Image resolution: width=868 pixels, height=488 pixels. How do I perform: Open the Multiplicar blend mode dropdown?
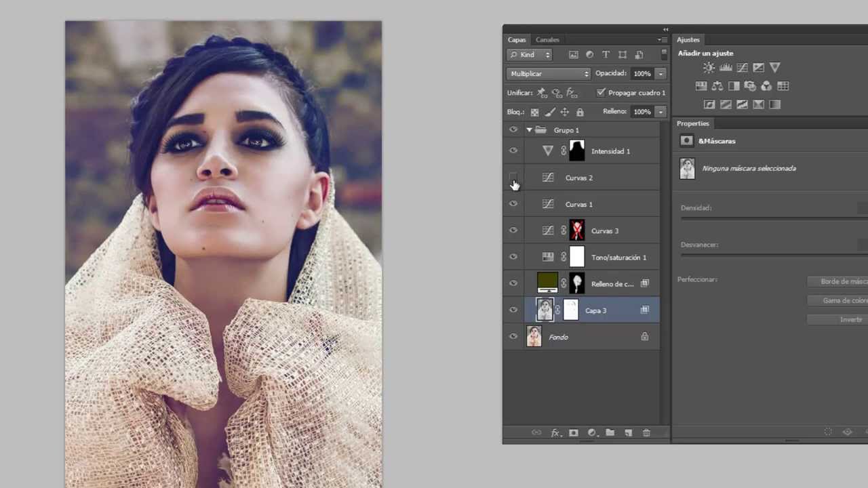point(549,73)
